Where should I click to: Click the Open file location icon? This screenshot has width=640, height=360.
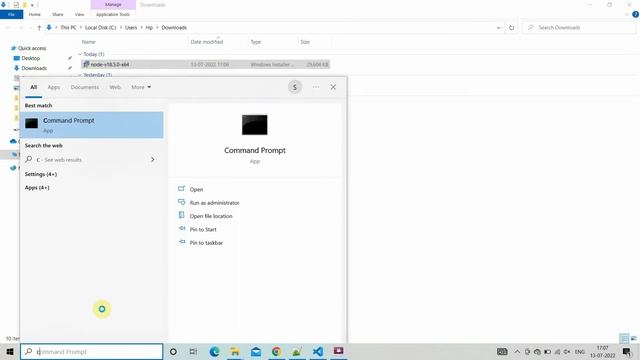[x=182, y=215]
